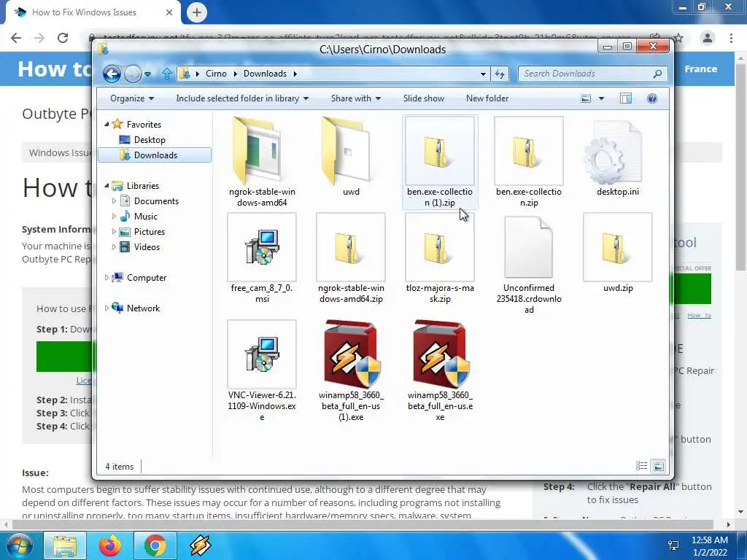The height and width of the screenshot is (560, 747).
Task: Click the Chrome horizontal scrollbar
Action: pos(365,524)
